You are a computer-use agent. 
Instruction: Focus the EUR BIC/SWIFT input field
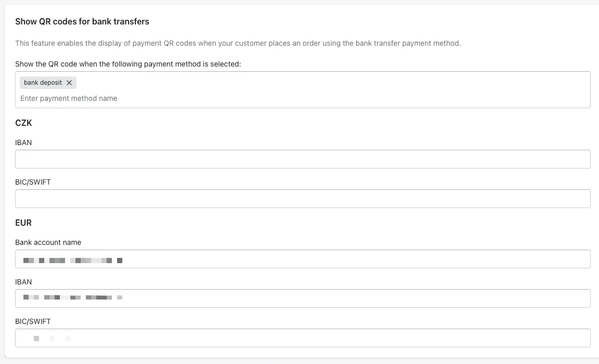(x=303, y=338)
